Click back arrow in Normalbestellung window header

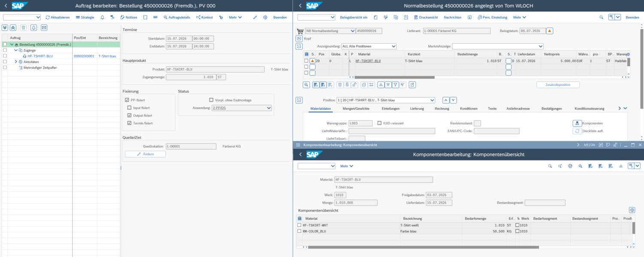(x=300, y=6)
